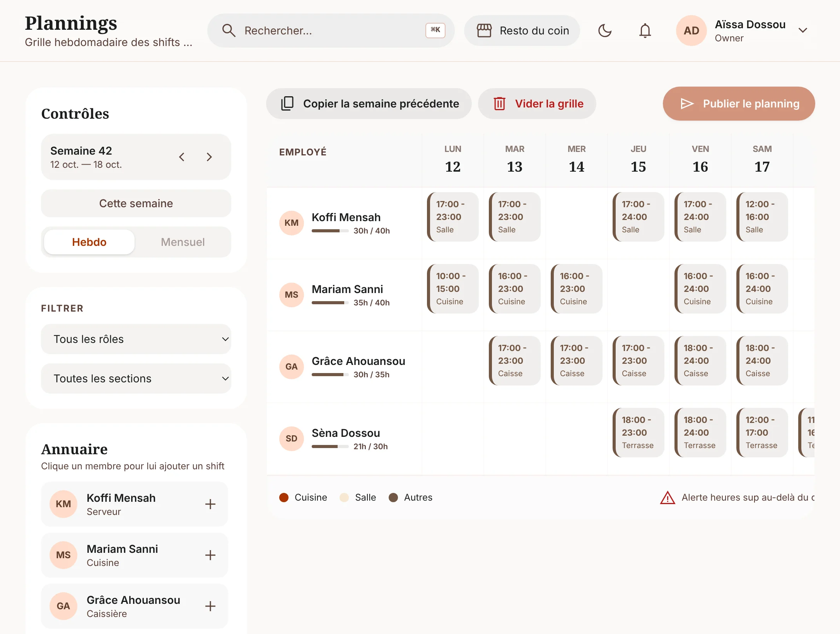Click Semaine 42 week label
Screen dimensions: 840x634
click(81, 151)
